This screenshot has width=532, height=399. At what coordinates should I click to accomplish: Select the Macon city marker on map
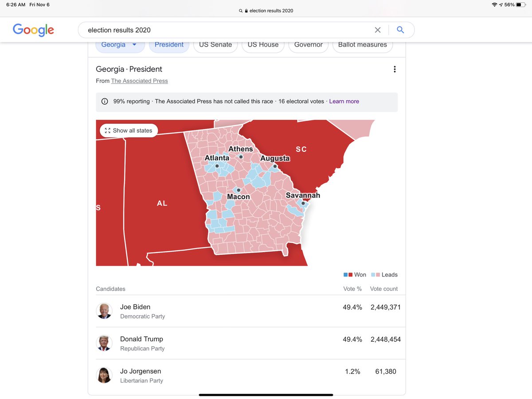pyautogui.click(x=239, y=190)
